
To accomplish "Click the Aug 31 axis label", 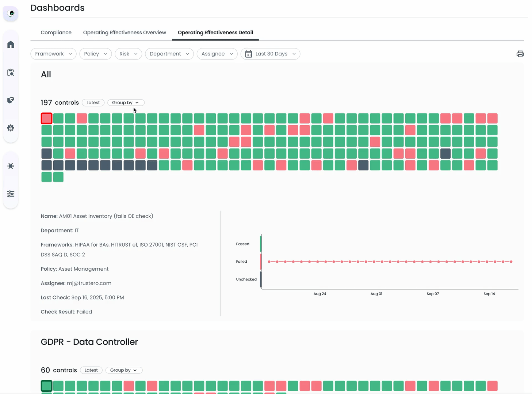I will tap(376, 294).
